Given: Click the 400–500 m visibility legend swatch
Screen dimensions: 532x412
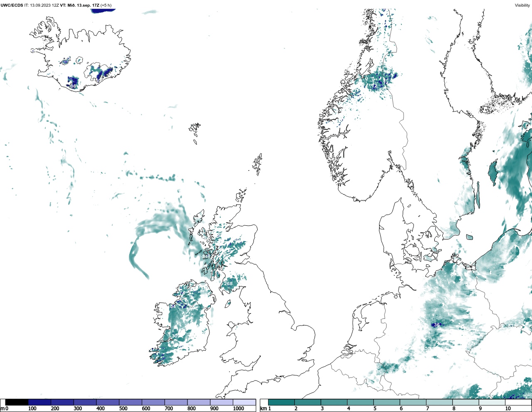Looking at the screenshot, I should click(x=108, y=402).
